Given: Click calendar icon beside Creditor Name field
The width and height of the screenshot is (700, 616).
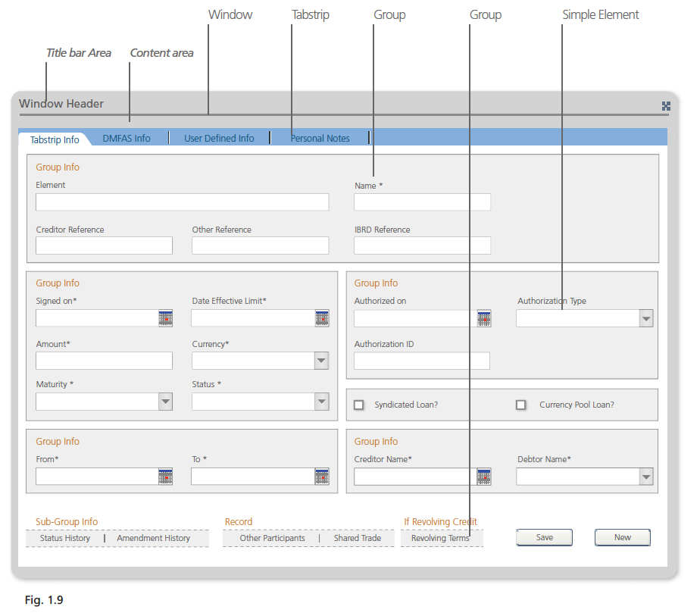Looking at the screenshot, I should (484, 476).
